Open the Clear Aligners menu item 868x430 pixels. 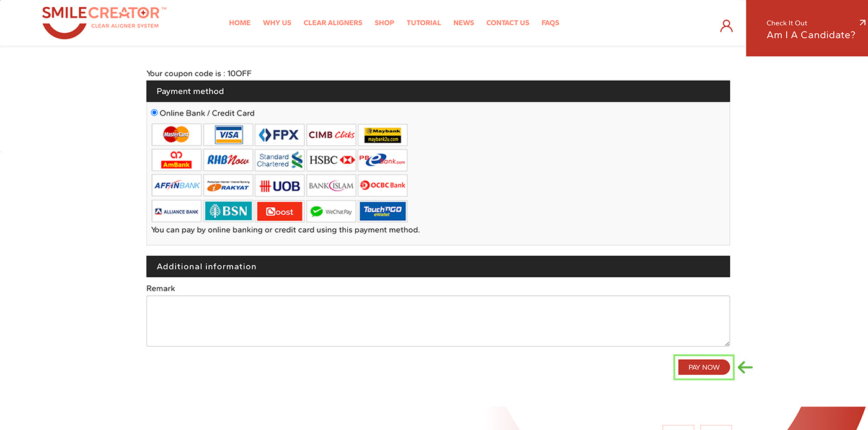click(x=333, y=23)
